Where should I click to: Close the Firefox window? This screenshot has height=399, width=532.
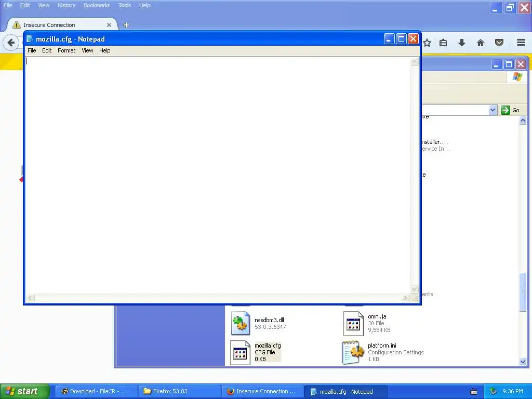click(524, 8)
